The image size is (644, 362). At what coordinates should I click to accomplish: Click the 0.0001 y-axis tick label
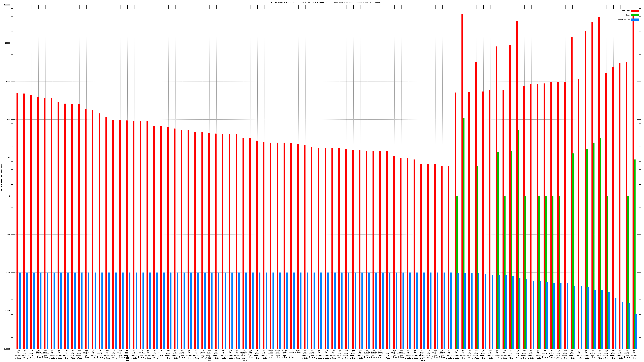(x=7, y=349)
